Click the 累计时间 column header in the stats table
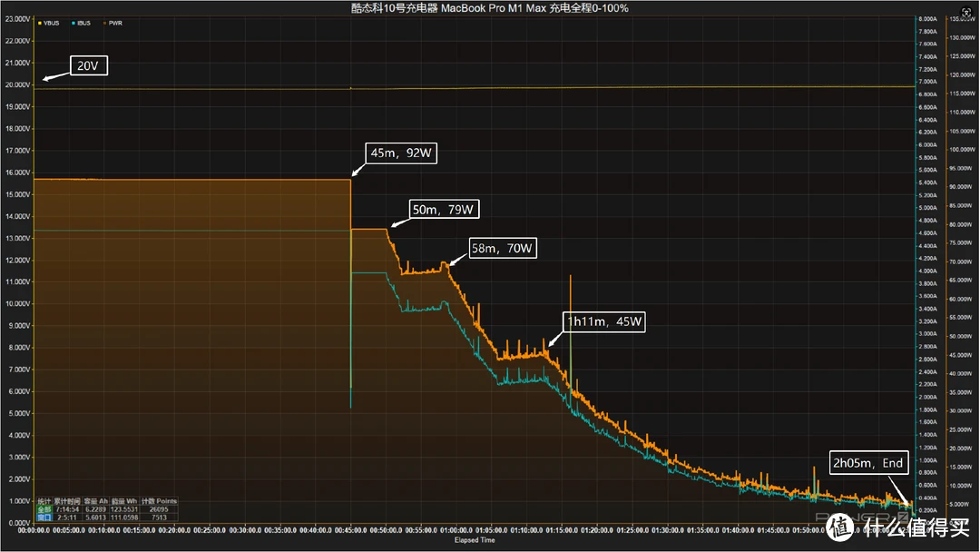Image resolution: width=980 pixels, height=552 pixels. click(x=69, y=500)
